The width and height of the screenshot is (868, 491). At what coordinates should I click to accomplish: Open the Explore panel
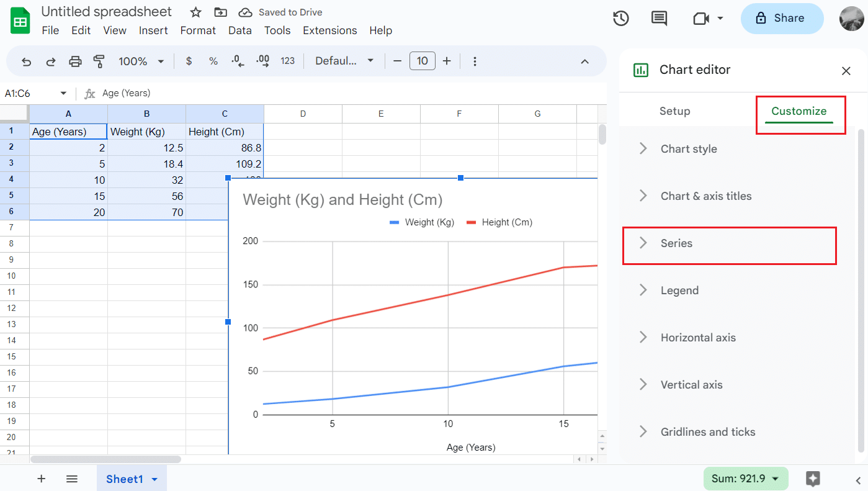[813, 479]
